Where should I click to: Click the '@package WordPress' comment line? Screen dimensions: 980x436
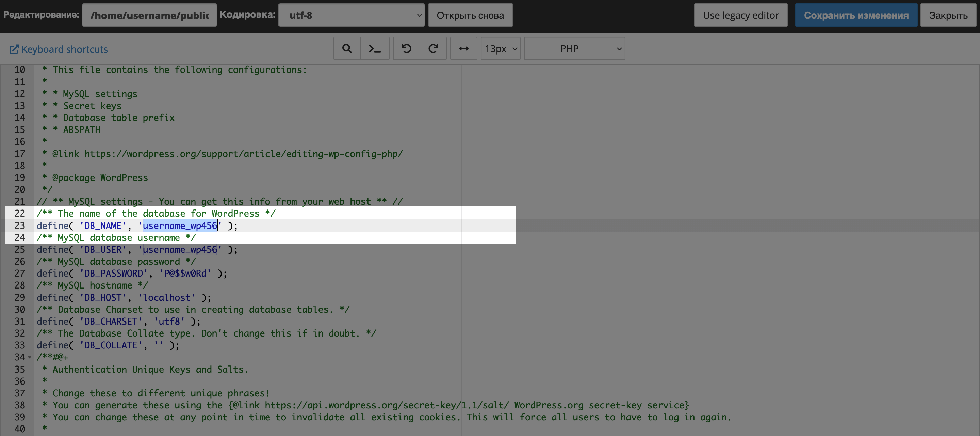pyautogui.click(x=95, y=178)
